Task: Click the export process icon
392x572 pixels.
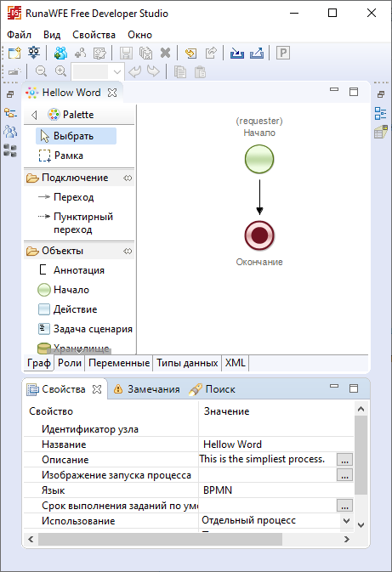Action: 257,54
